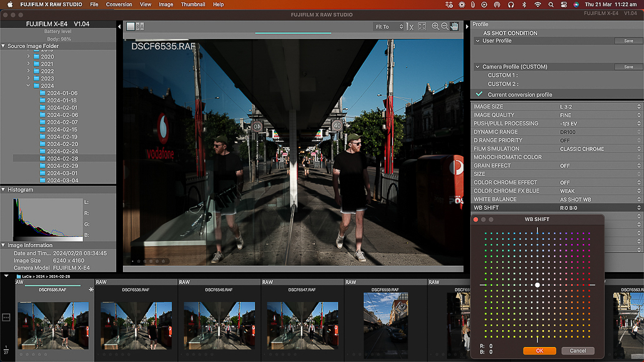The width and height of the screenshot is (644, 362).
Task: Click the filmstrip options ellipsis icon
Action: coord(6,317)
